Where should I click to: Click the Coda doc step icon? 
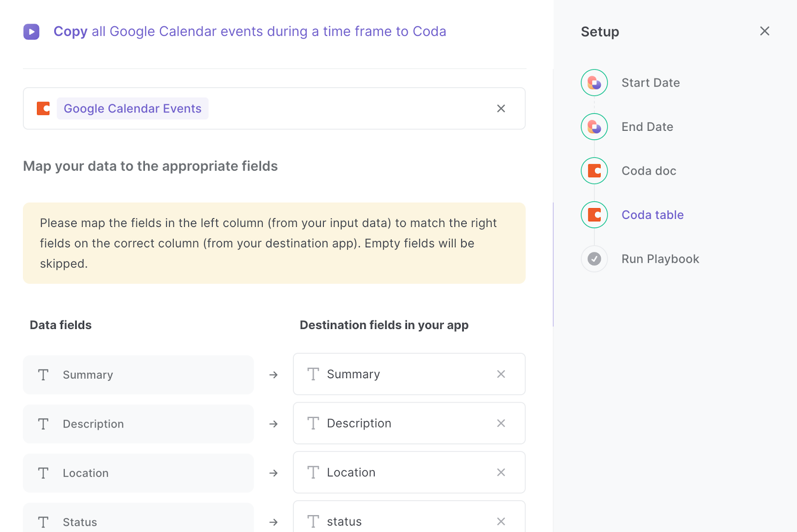[x=594, y=171]
